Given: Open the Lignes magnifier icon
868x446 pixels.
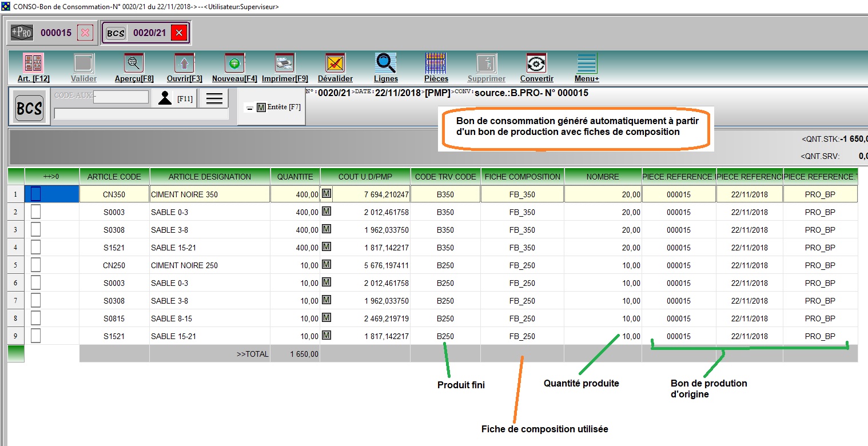Looking at the screenshot, I should click(385, 63).
